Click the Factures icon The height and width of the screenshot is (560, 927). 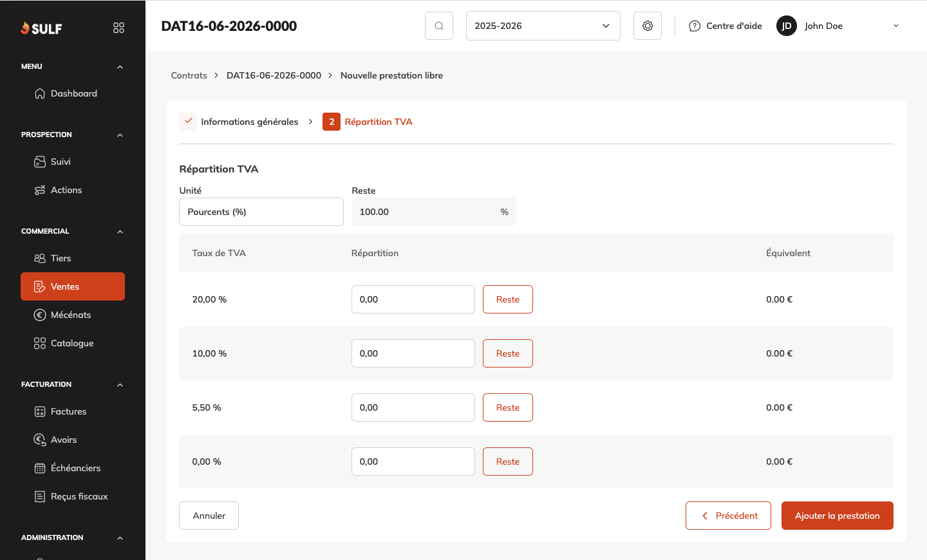[40, 411]
